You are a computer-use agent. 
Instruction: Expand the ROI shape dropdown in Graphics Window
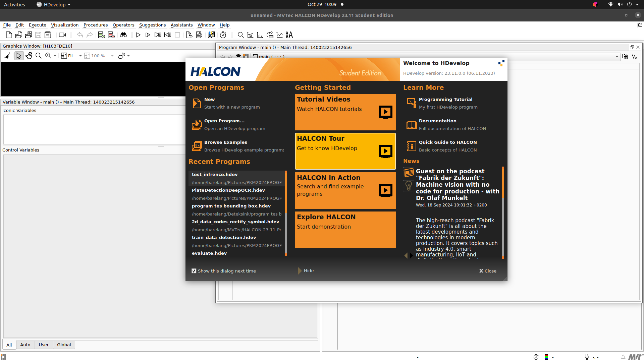(x=128, y=56)
